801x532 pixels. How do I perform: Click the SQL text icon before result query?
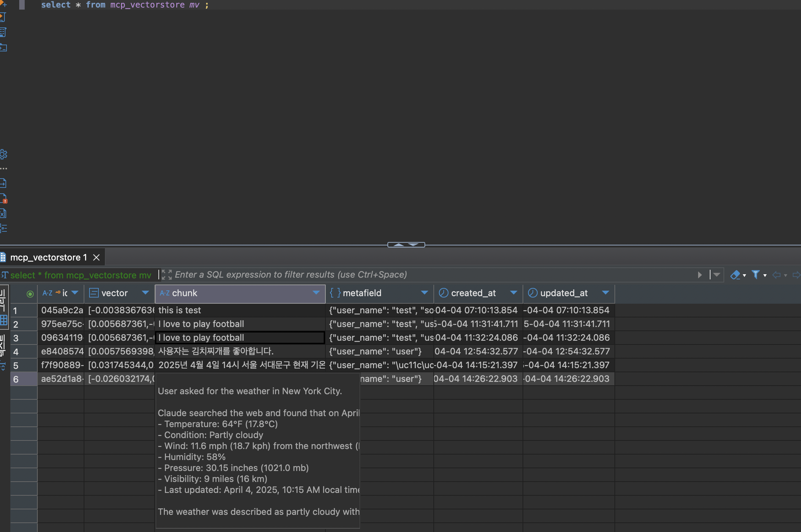tap(4, 275)
